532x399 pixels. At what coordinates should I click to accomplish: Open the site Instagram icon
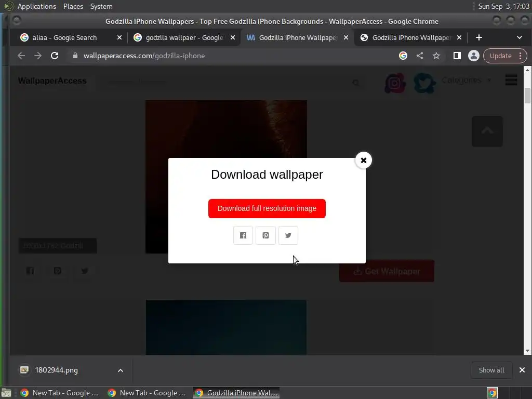[395, 83]
